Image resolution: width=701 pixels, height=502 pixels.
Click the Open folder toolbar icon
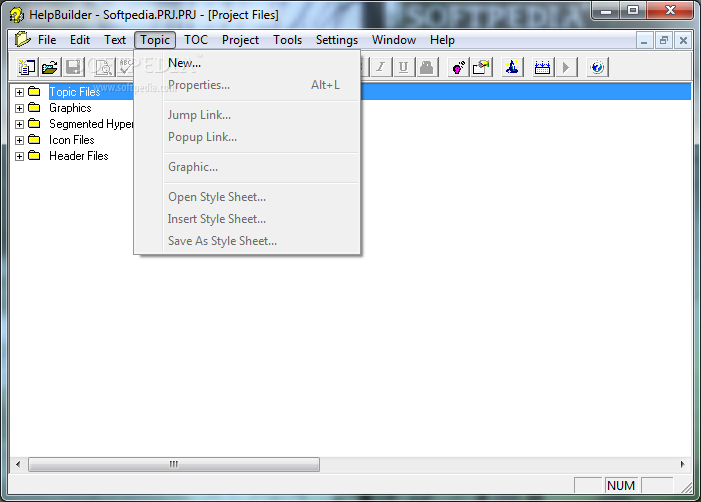[50, 67]
